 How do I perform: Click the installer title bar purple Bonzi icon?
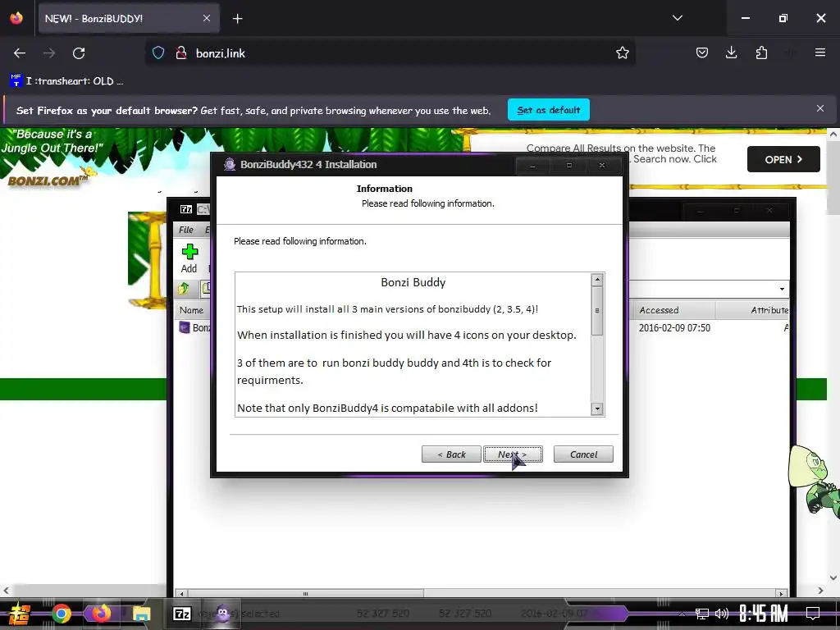[230, 164]
